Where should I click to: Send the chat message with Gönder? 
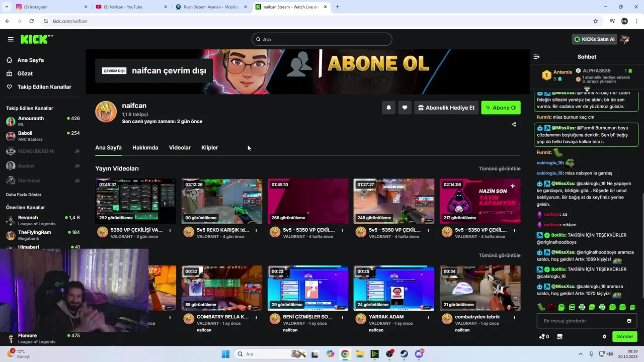(624, 336)
